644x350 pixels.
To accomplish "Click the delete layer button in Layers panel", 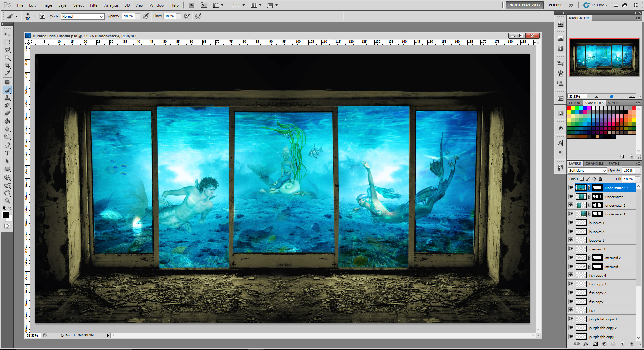I will [x=632, y=344].
